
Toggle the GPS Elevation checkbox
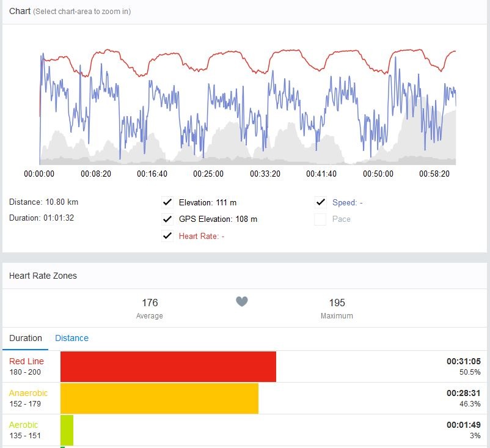[167, 219]
